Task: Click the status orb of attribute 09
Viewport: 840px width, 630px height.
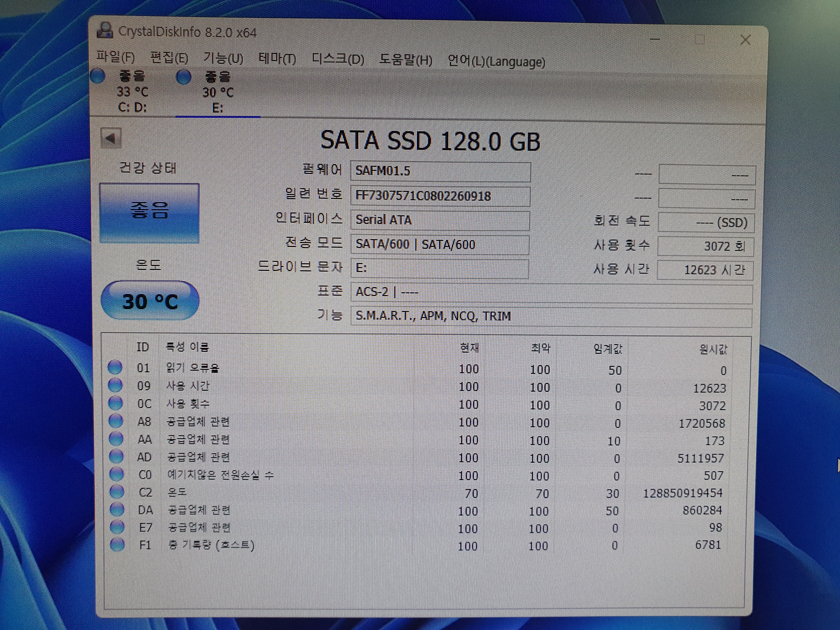Action: click(x=115, y=385)
